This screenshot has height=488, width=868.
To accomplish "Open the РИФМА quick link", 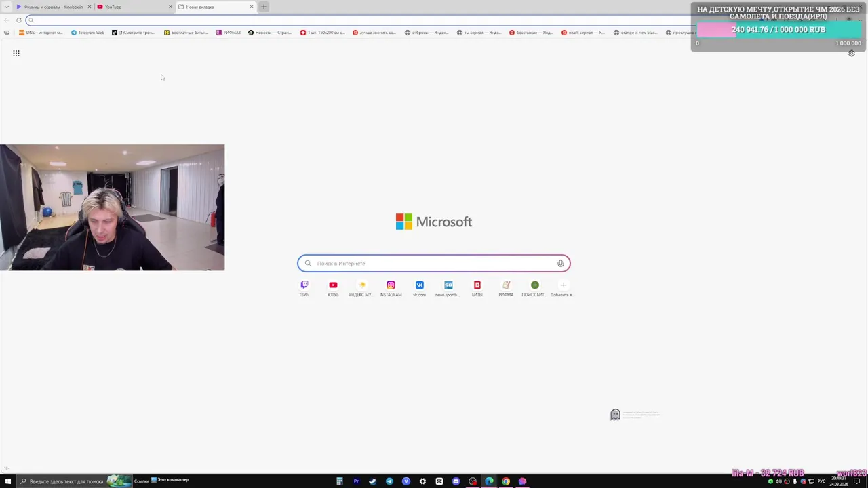I will [x=506, y=288].
